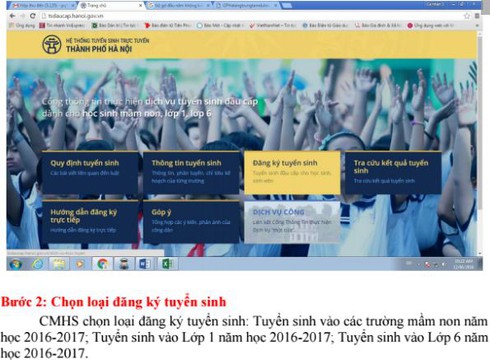Open the Báo Mới bookmark
This screenshot has width=490, height=360.
[x=220, y=25]
